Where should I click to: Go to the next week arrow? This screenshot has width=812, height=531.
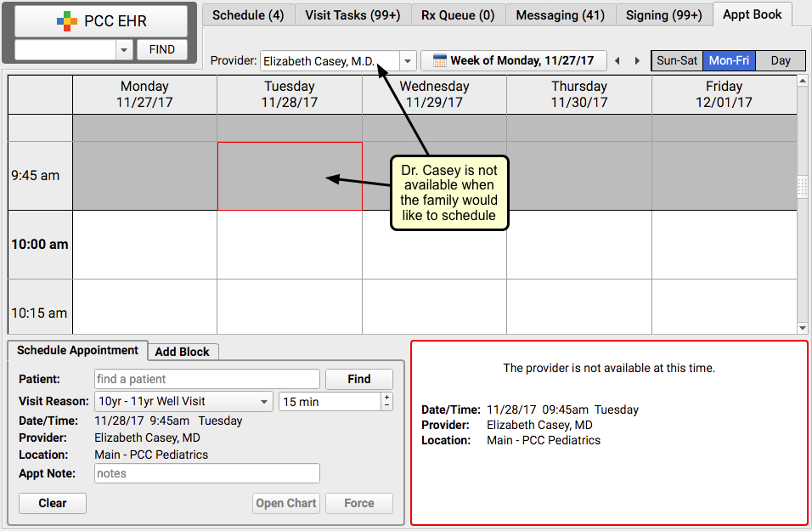click(x=638, y=60)
